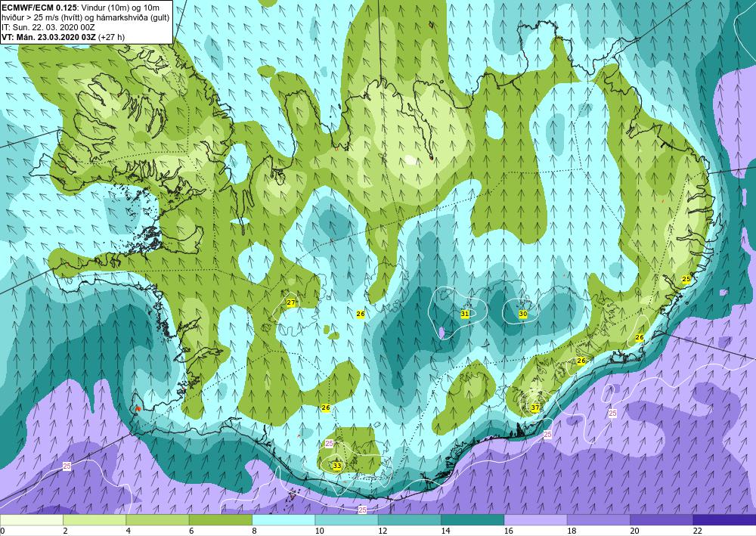
Task: Click the pale yellow 0–2 legend swatch
Action: 31,519
